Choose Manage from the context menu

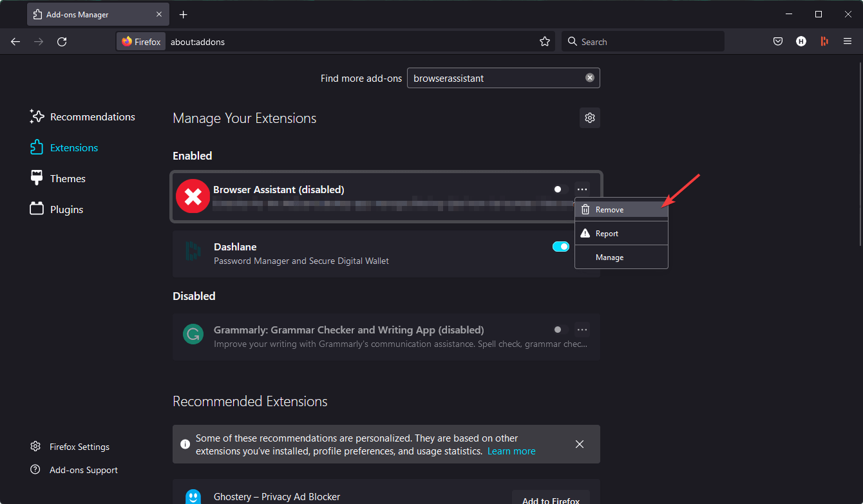click(x=621, y=257)
